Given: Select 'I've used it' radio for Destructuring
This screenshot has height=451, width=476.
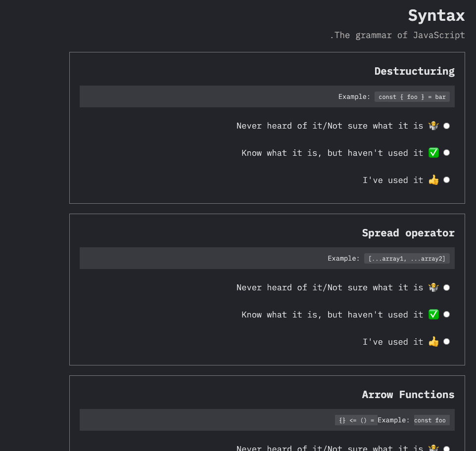Looking at the screenshot, I should point(446,180).
